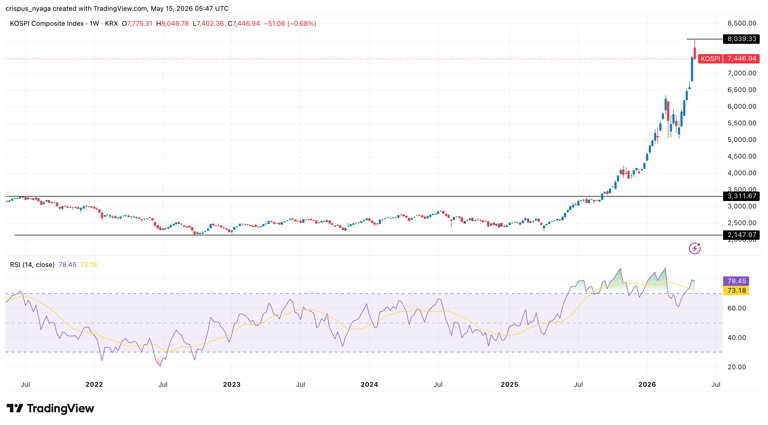Click the 5,000.00 price axis label
The image size is (768, 425).
[x=742, y=140]
